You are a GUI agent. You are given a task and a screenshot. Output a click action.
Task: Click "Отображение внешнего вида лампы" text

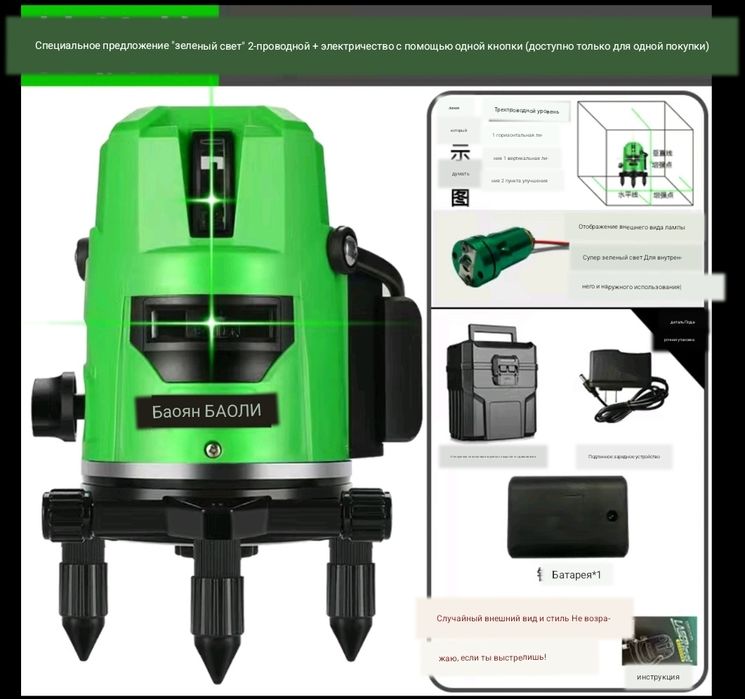coord(631,227)
